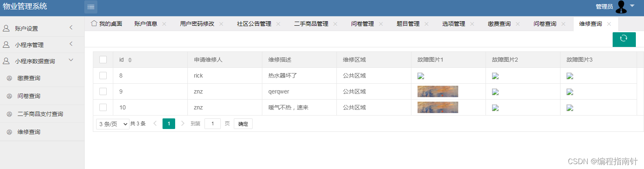The image size is (644, 169).
Task: Click broken 故障图片1 icon in row 8
Action: (x=421, y=76)
